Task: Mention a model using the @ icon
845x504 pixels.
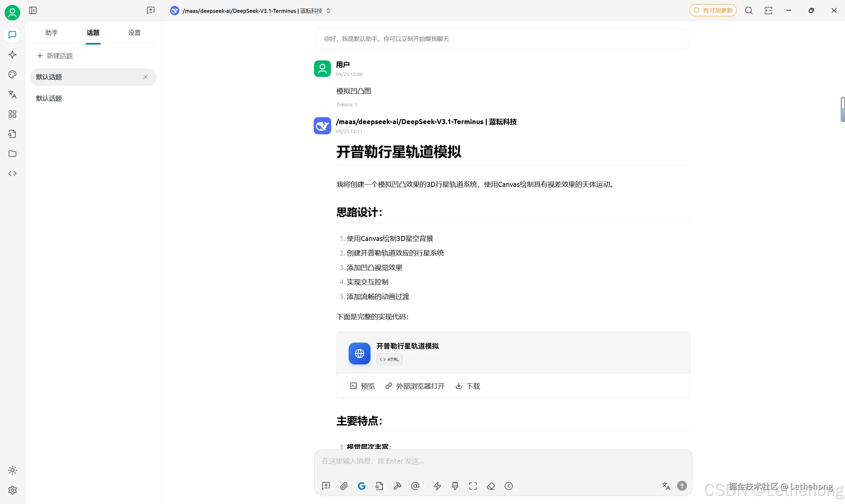Action: 415,486
